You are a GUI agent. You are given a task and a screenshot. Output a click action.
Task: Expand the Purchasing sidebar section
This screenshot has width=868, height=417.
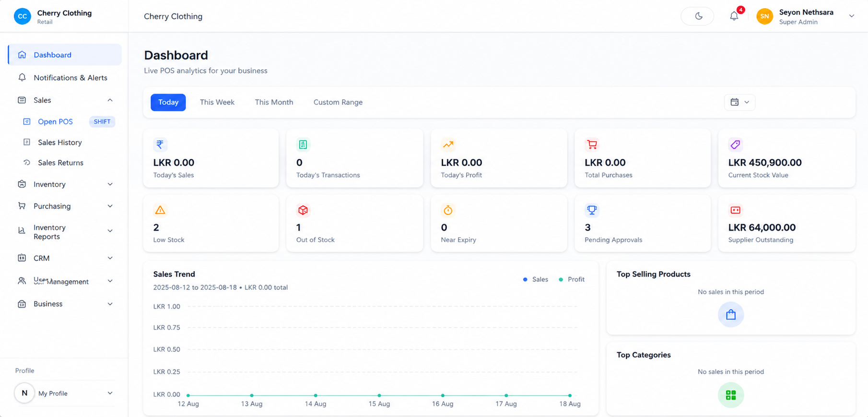pos(65,206)
